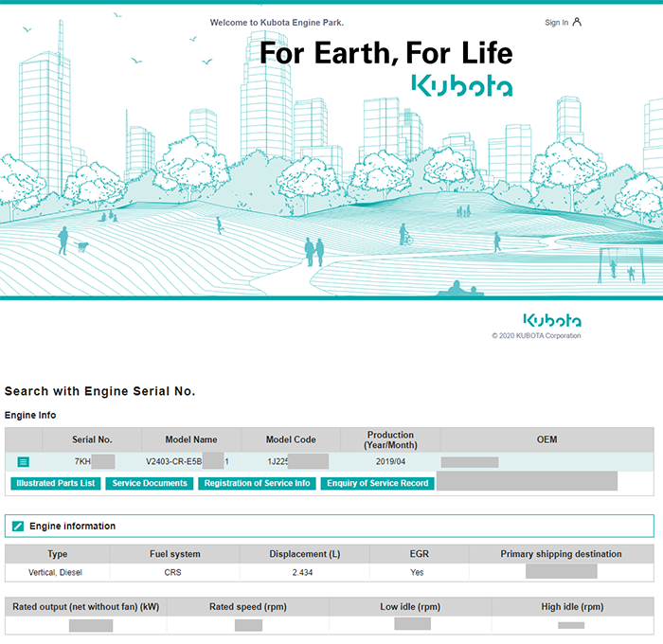The image size is (663, 644).
Task: Select the serial number 7KH cell
Action: coord(92,462)
